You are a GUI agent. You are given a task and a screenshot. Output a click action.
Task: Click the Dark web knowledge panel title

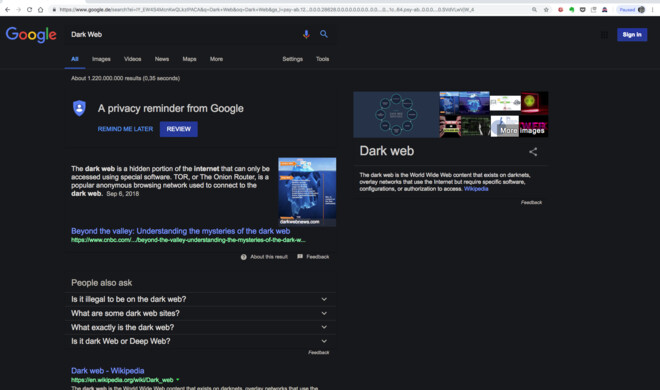pyautogui.click(x=386, y=151)
